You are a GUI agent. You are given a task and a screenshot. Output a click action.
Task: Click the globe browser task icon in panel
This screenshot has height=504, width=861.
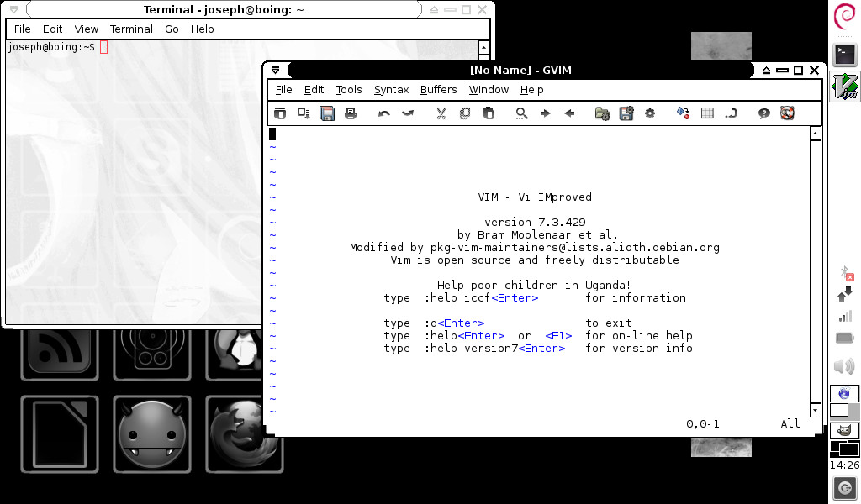tap(844, 393)
